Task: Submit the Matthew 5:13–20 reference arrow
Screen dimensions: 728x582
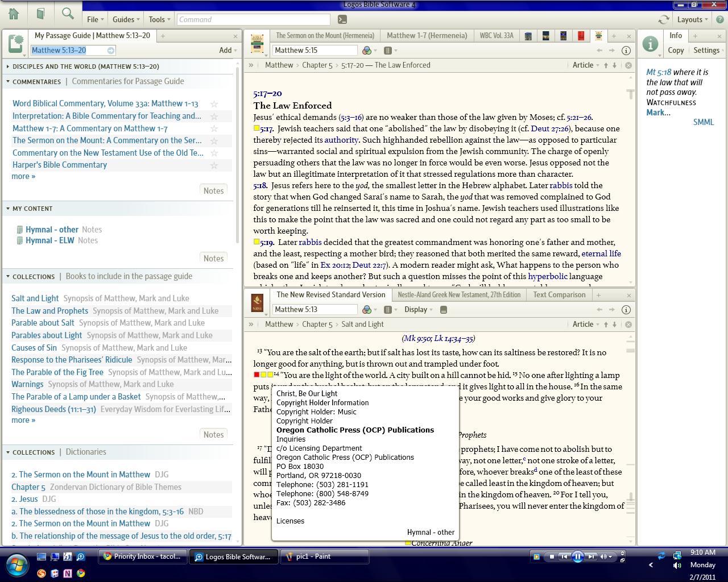Action: 111,50
